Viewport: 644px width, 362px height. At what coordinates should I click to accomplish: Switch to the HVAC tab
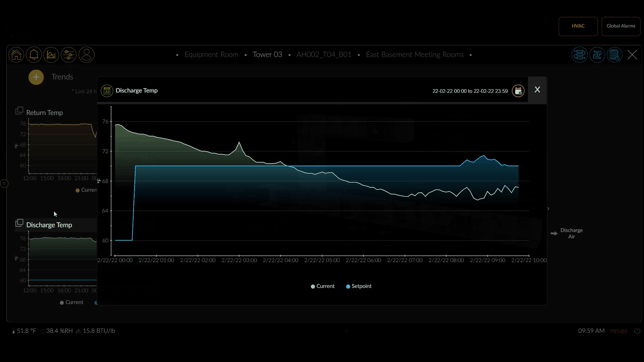tap(578, 26)
